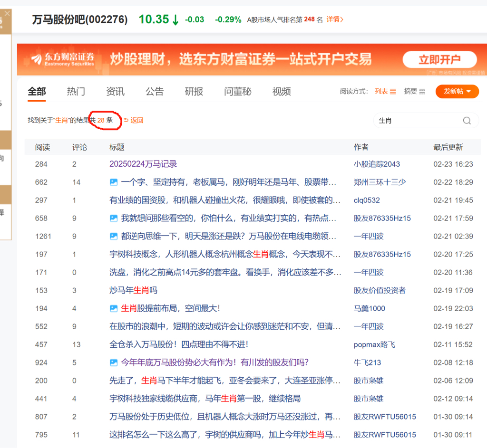
Task: Switch reading mode to 列表 view
Action: 385,91
